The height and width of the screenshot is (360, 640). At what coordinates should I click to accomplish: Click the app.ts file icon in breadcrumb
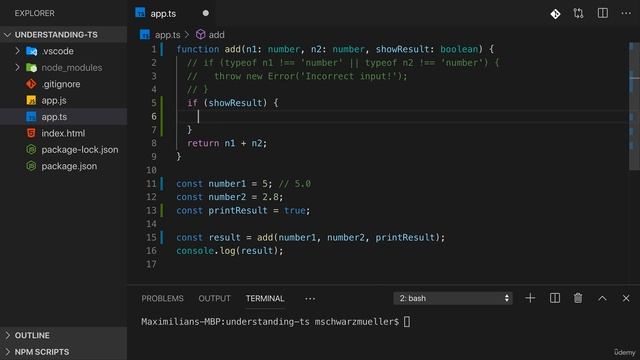point(145,34)
